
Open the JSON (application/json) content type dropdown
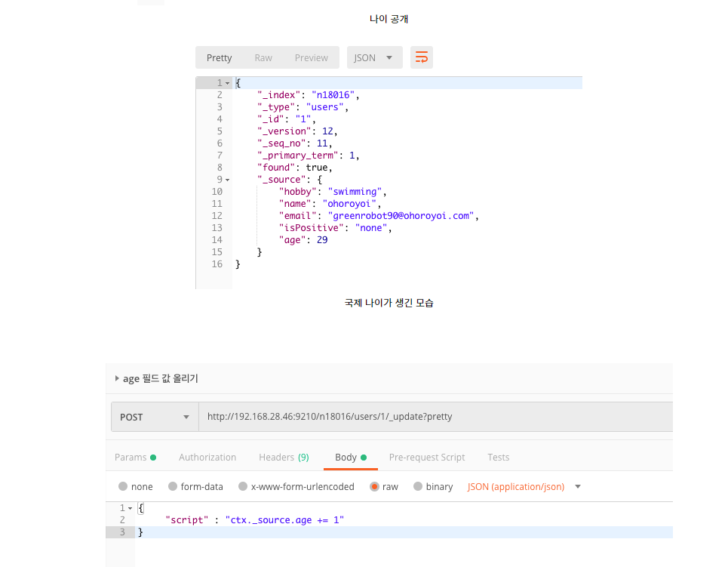coord(524,487)
